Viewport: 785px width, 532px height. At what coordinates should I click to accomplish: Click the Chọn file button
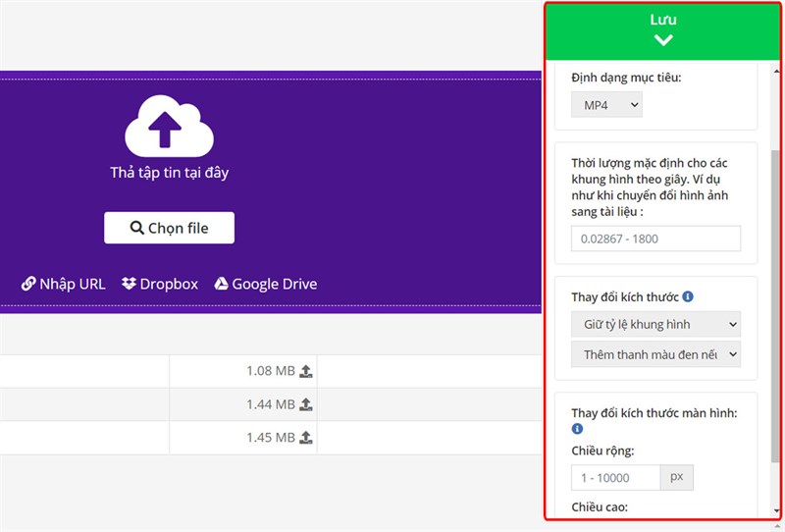click(169, 228)
